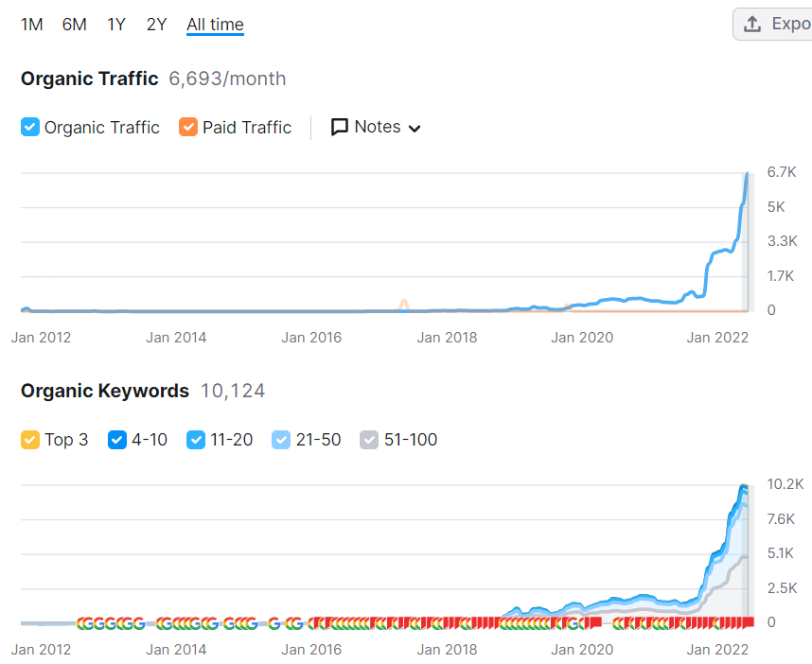
Task: Toggle the 51-100 keywords checkbox
Action: (x=369, y=440)
